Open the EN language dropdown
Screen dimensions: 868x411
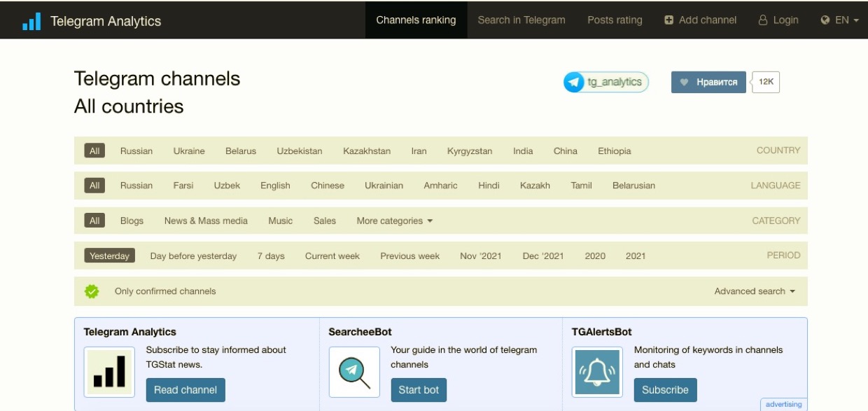click(840, 20)
